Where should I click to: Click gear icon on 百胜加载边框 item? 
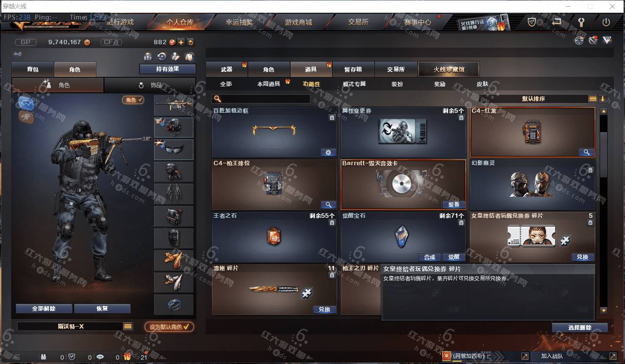[x=328, y=153]
